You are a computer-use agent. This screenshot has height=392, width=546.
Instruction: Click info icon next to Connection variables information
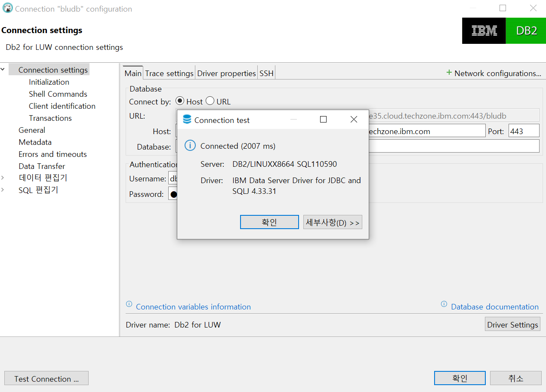pyautogui.click(x=129, y=304)
